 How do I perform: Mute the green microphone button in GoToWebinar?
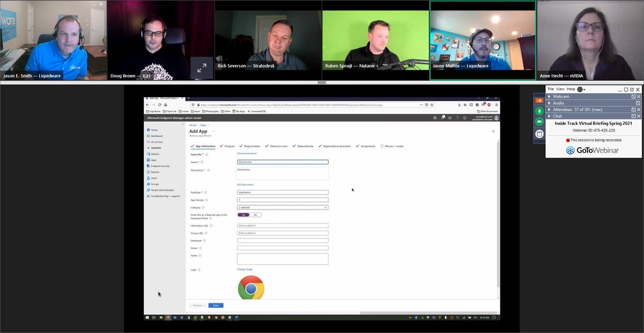[x=539, y=111]
